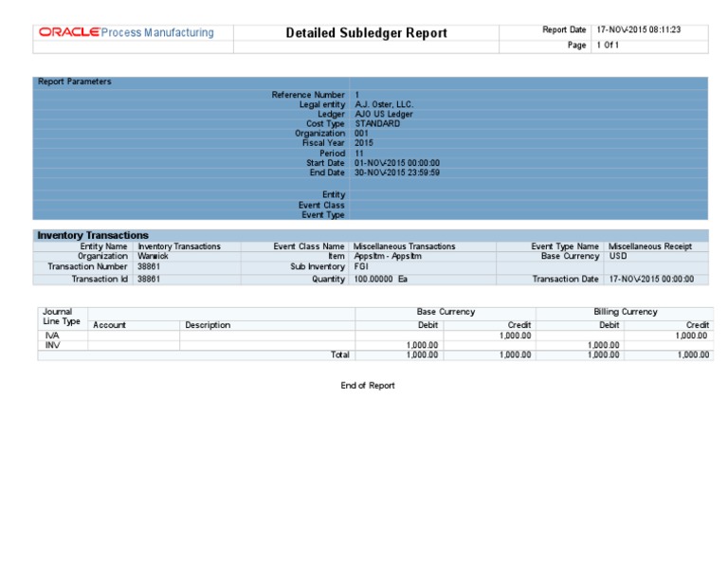The width and height of the screenshot is (728, 563).
Task: Click Total row billing credit 1,000.00
Action: coord(693,355)
